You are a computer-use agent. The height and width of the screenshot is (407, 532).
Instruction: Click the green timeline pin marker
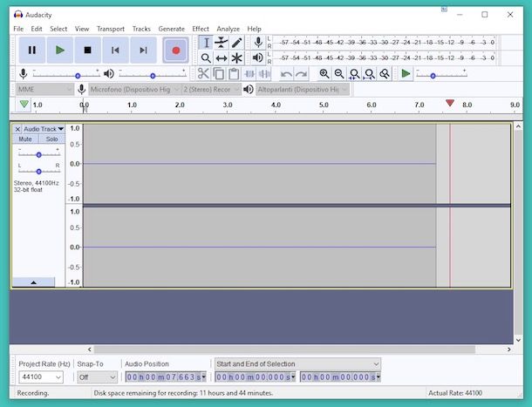point(24,104)
